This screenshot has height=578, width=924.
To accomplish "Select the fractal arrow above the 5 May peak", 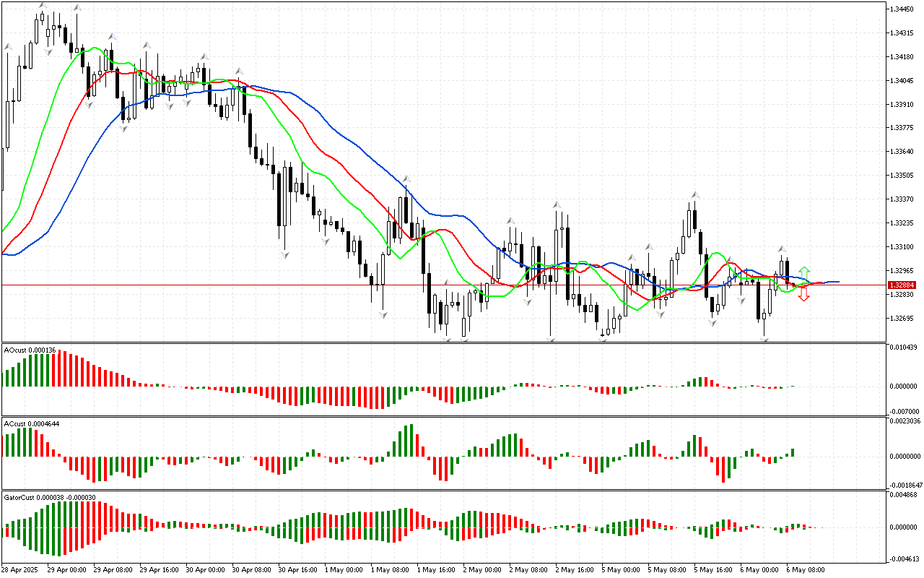I will 695,194.
